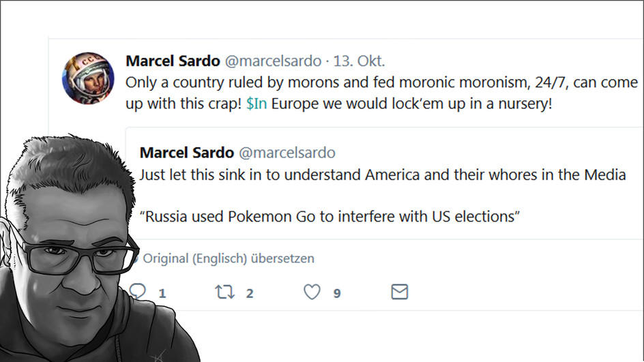644x362 pixels.
Task: Click the 'Just let this sink in' line
Action: (x=382, y=175)
